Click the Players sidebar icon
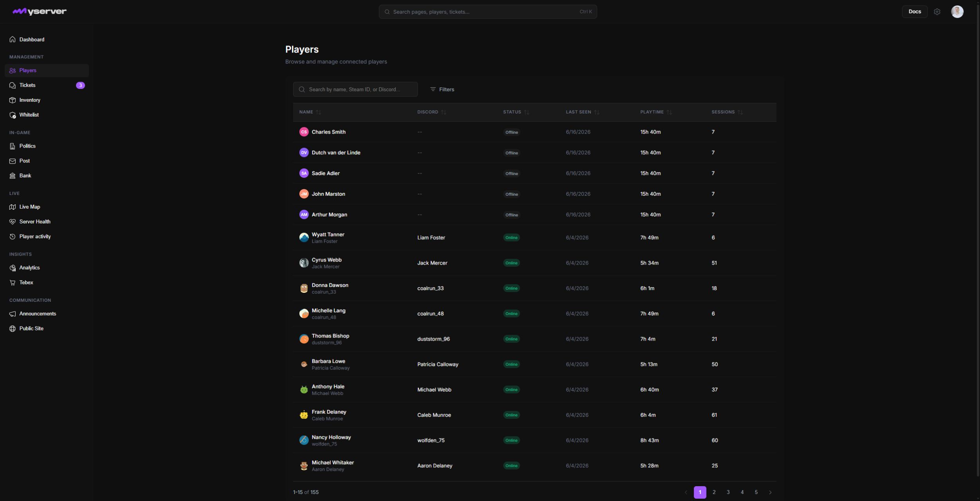The image size is (980, 501). [x=13, y=70]
